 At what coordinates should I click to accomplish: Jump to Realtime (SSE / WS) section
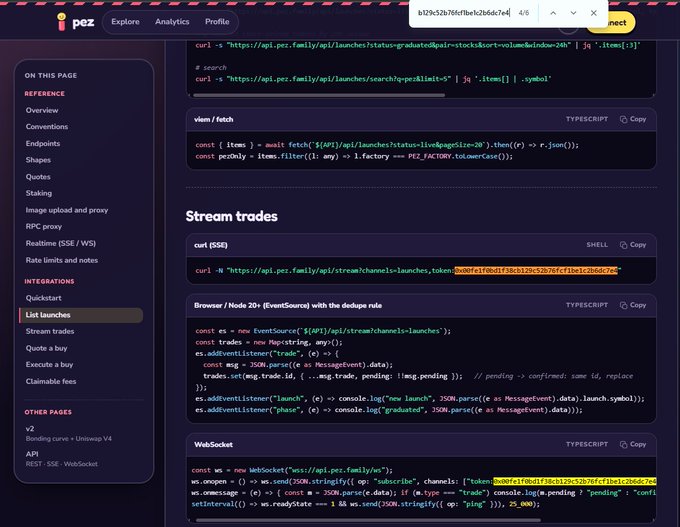61,243
